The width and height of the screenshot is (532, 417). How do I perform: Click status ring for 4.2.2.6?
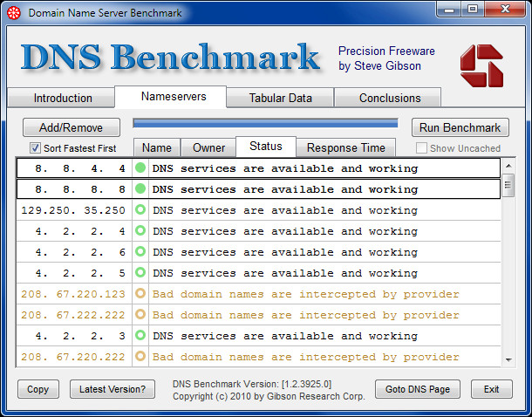(140, 251)
